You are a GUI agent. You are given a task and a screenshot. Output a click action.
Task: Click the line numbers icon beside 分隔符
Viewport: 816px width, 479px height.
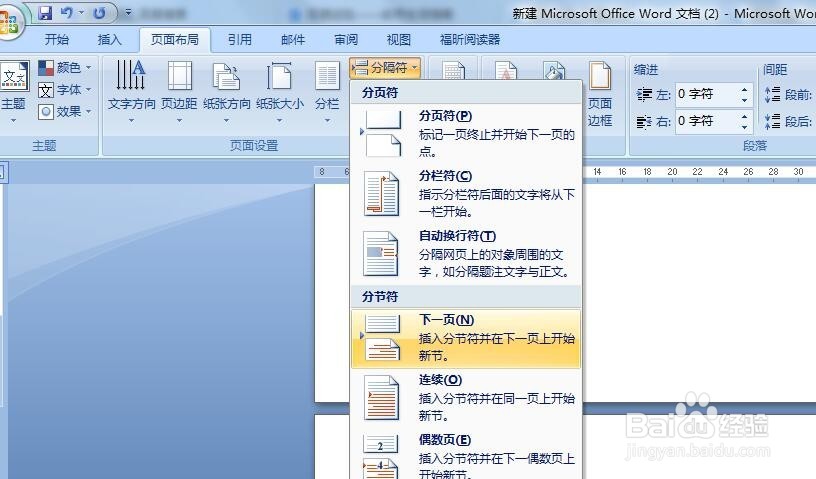[453, 70]
